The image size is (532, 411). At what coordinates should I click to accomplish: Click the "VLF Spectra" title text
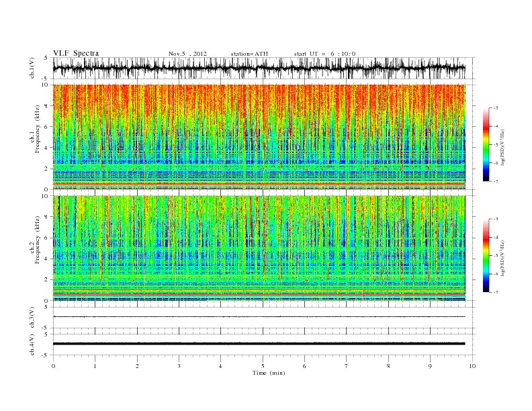tap(76, 53)
